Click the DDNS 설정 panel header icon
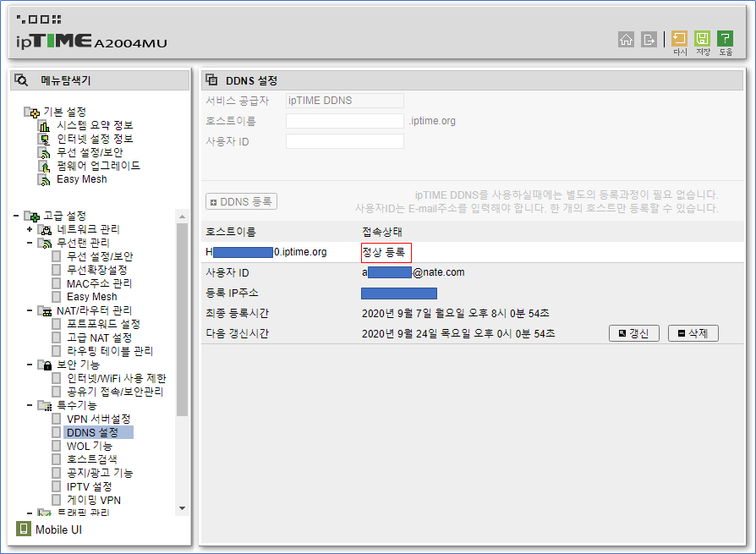 [x=211, y=79]
